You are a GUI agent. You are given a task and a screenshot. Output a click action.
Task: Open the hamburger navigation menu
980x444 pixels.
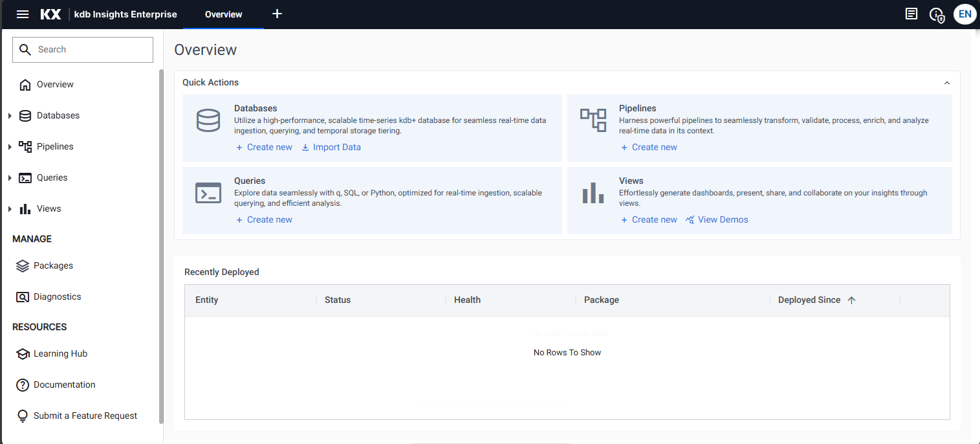point(23,14)
